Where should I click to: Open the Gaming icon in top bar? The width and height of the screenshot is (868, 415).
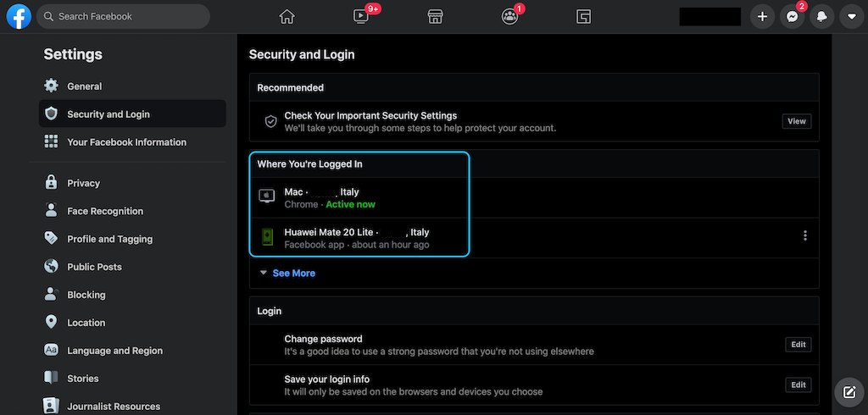pos(583,17)
